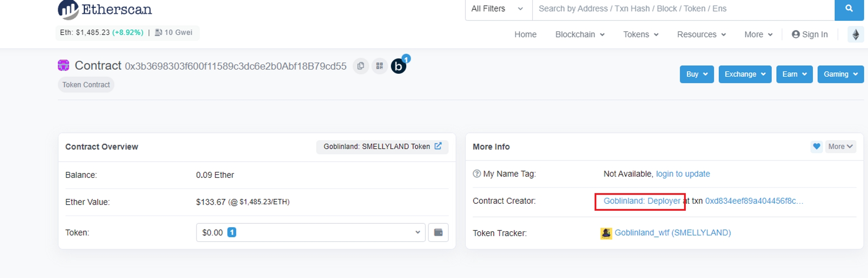Click the Ethereum network diamond icon
Viewport: 868px width, 278px height.
(x=855, y=34)
